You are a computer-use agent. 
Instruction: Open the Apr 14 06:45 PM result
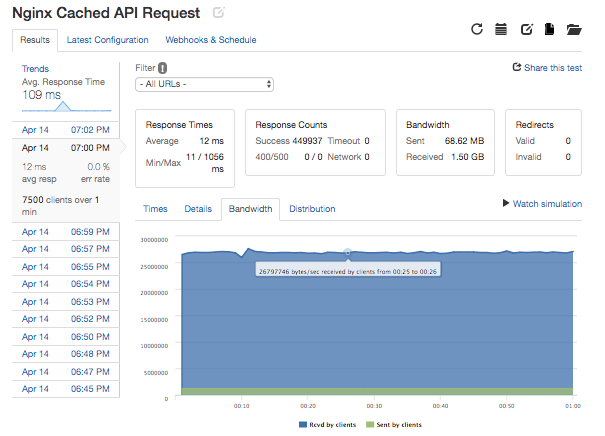66,389
